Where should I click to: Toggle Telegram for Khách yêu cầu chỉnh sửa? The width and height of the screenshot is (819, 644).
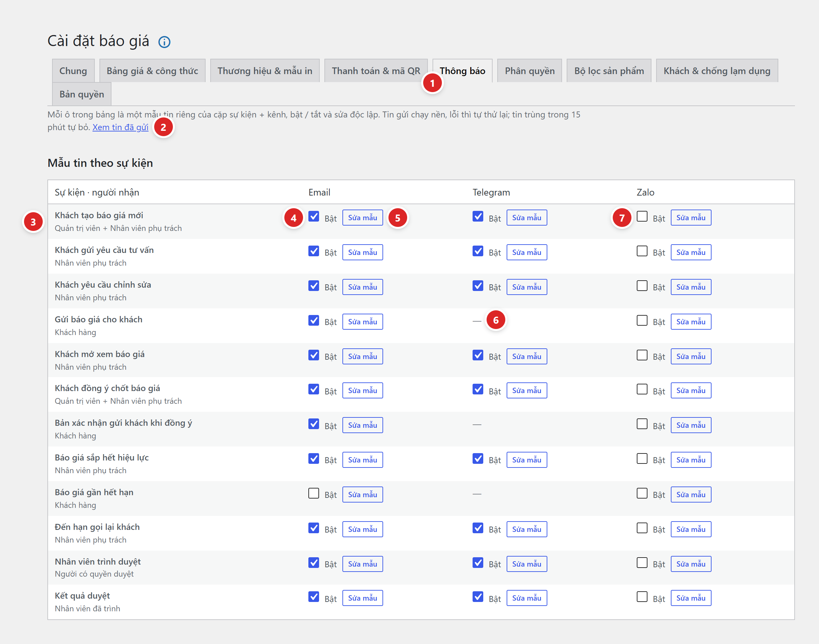(x=478, y=286)
